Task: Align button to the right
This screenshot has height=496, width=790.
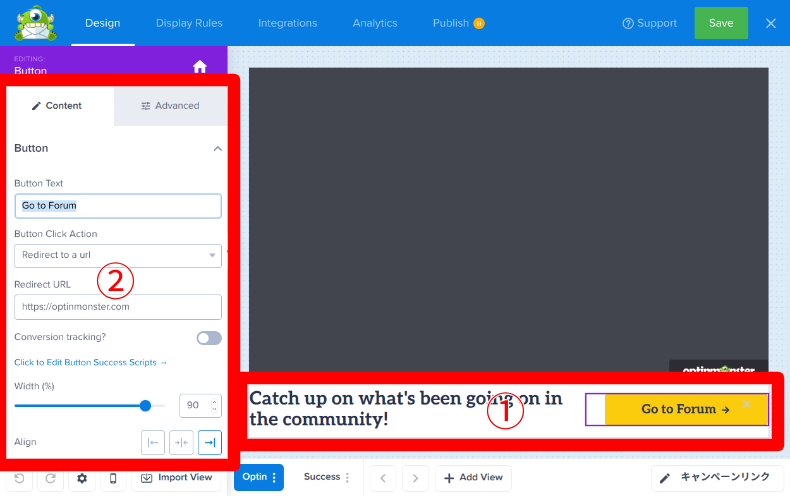Action: click(x=210, y=441)
